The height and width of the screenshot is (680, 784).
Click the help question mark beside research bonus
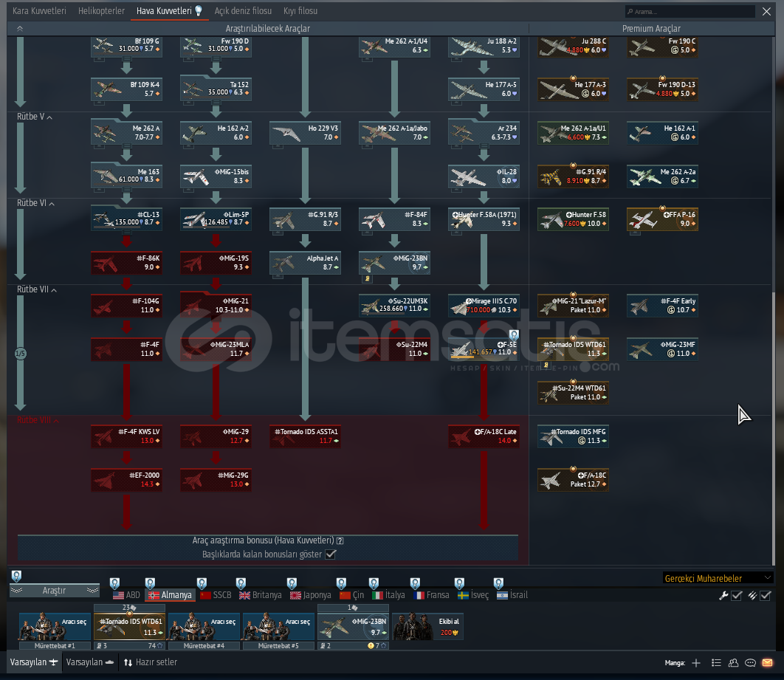pos(340,540)
